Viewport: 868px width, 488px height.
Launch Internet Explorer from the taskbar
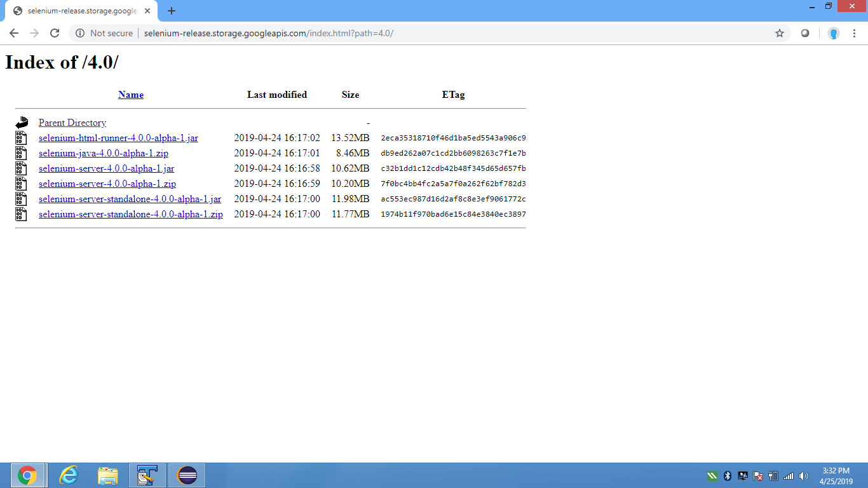click(68, 475)
